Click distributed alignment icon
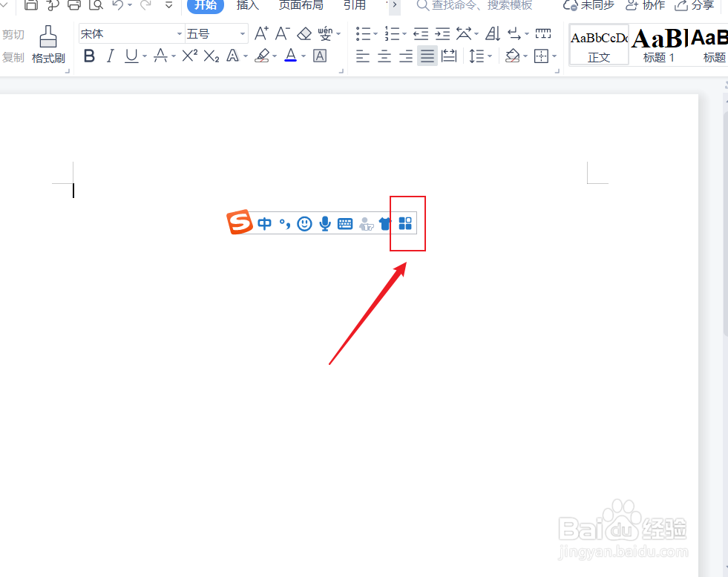The height and width of the screenshot is (577, 728). [x=449, y=56]
